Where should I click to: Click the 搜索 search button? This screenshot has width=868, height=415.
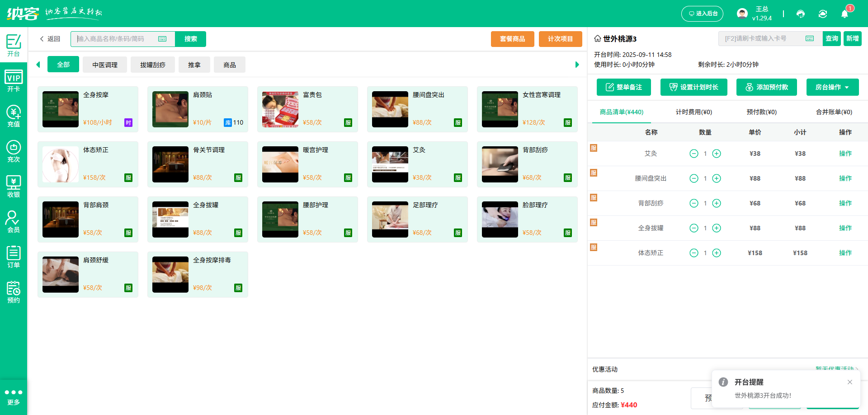point(190,39)
